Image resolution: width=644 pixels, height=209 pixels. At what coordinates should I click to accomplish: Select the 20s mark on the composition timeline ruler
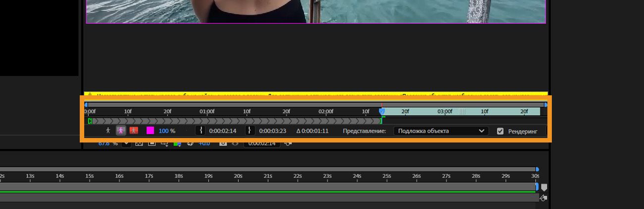[238, 176]
